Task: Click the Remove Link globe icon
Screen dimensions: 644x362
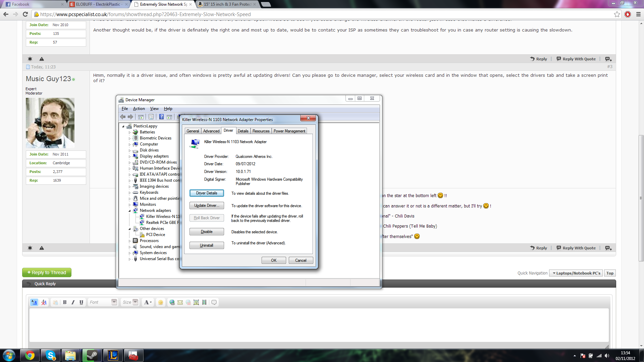Action: point(188,302)
